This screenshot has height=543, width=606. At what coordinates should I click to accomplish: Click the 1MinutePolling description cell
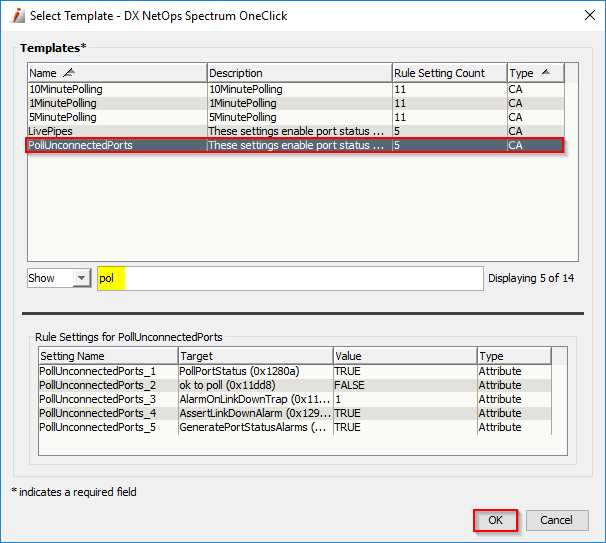tap(300, 103)
